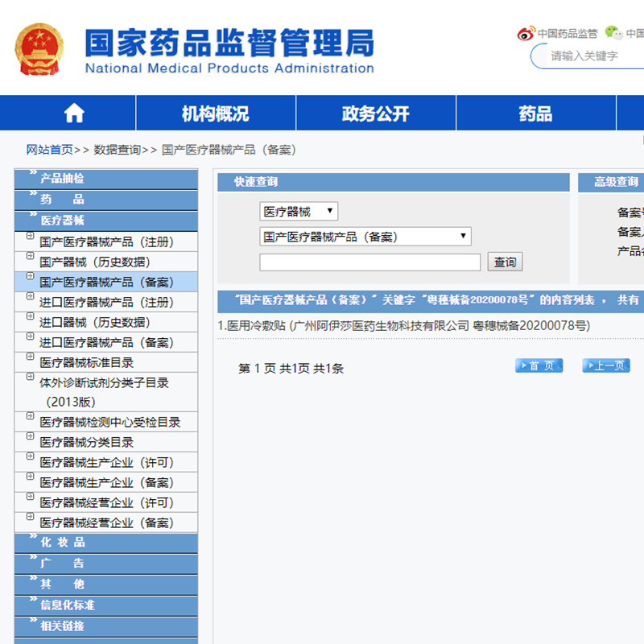Click arrow icon beside 医疗器械标准目录
The width and height of the screenshot is (644, 644).
tap(30, 357)
